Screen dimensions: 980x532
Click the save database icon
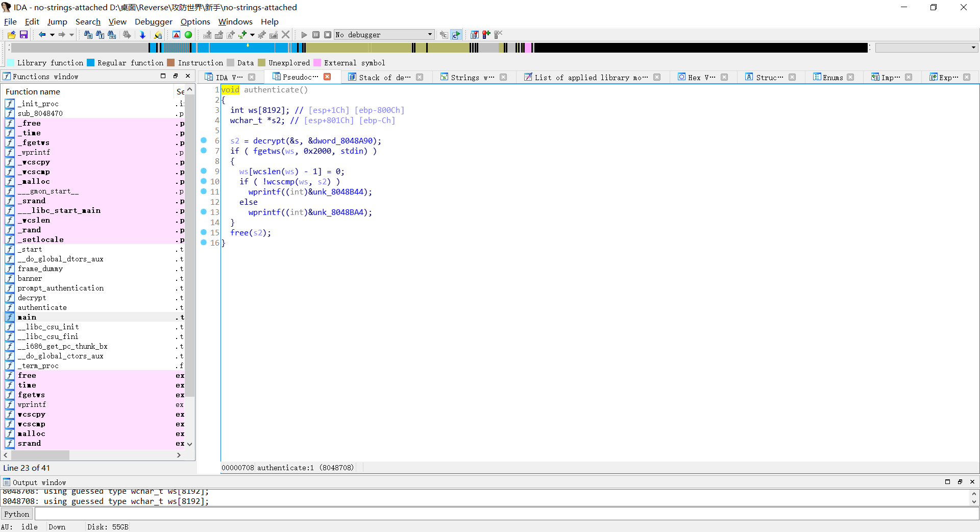coord(23,35)
